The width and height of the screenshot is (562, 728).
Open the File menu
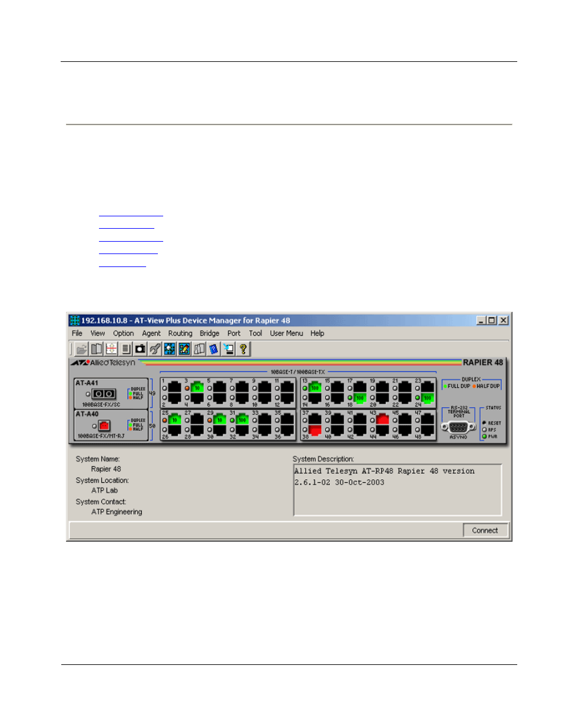click(77, 333)
